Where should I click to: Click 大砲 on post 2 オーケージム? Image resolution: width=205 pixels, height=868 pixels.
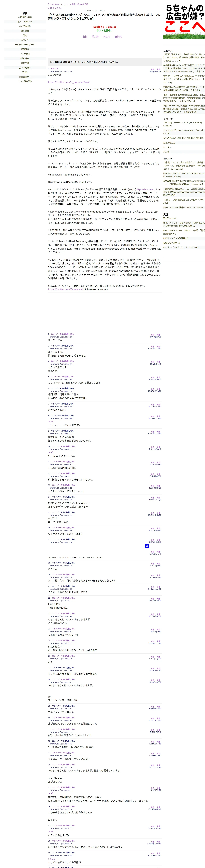(x=159, y=335)
